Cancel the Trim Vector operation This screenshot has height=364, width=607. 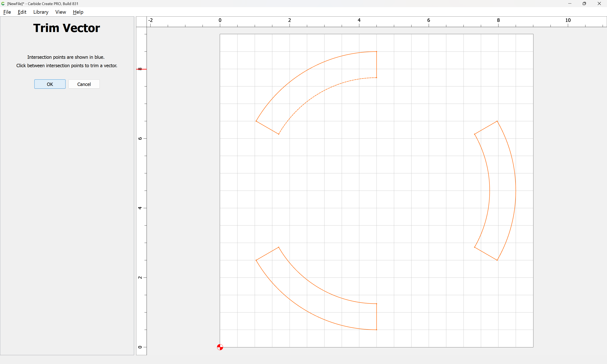point(84,84)
